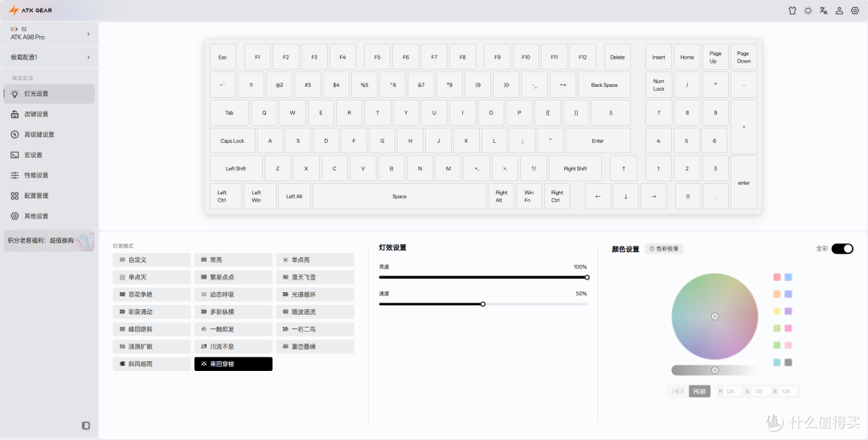Select the teal preset swatch
Viewport: 868px width, 440px height.
click(776, 363)
